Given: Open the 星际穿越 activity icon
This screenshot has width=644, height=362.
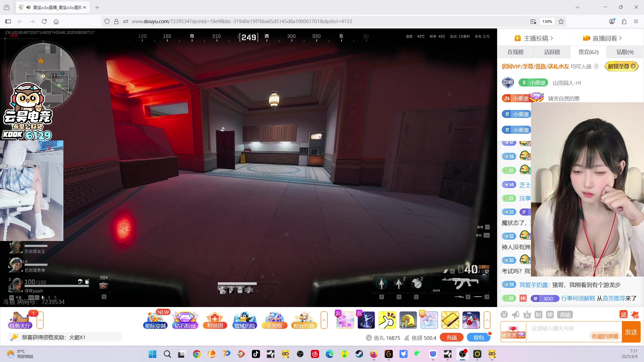Looking at the screenshot, I should 155,320.
